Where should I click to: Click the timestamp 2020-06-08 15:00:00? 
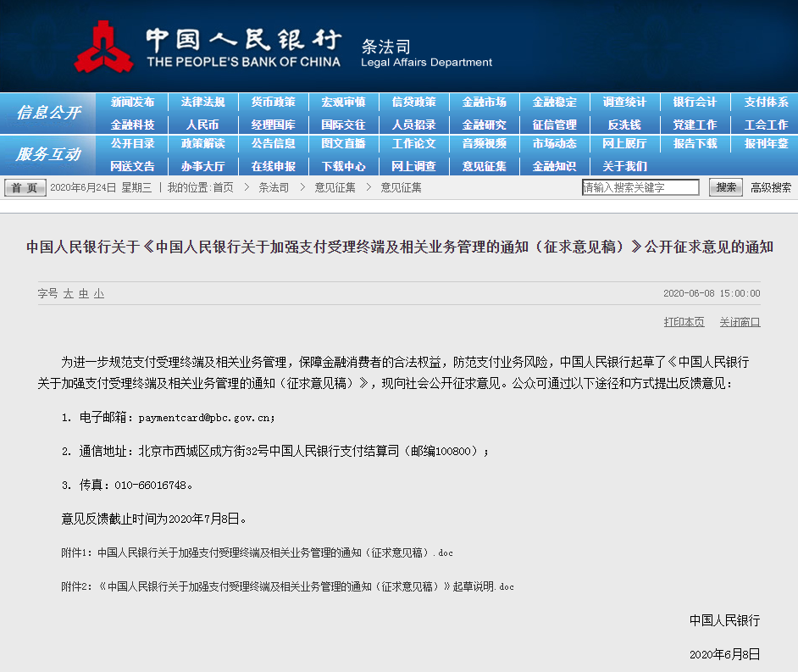[x=712, y=294]
